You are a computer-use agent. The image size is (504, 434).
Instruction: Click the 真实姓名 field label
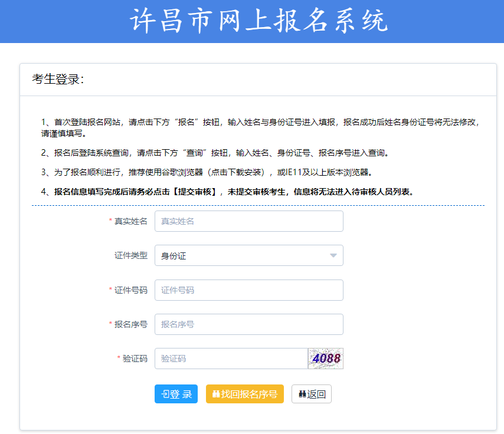130,221
